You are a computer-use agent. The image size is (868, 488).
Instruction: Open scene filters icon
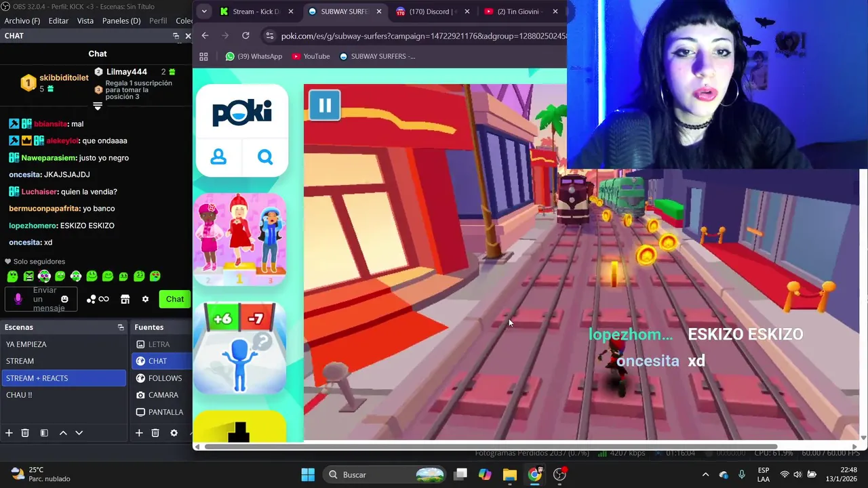(x=44, y=433)
